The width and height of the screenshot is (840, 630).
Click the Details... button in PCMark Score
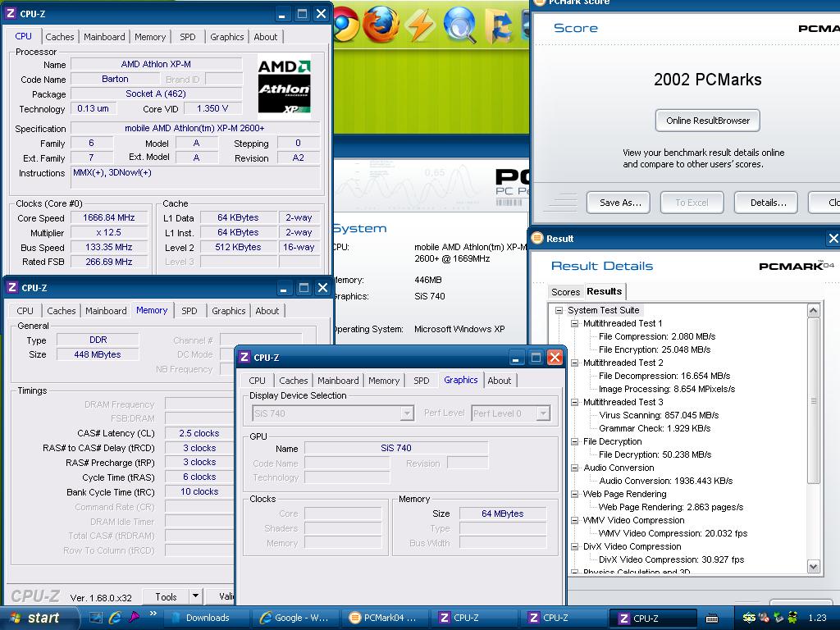point(766,203)
